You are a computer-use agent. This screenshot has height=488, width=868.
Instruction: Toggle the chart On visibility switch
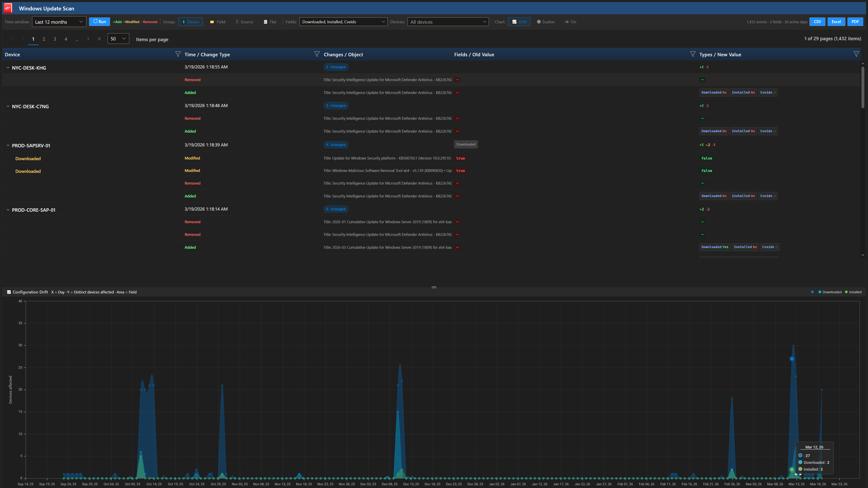click(x=571, y=22)
